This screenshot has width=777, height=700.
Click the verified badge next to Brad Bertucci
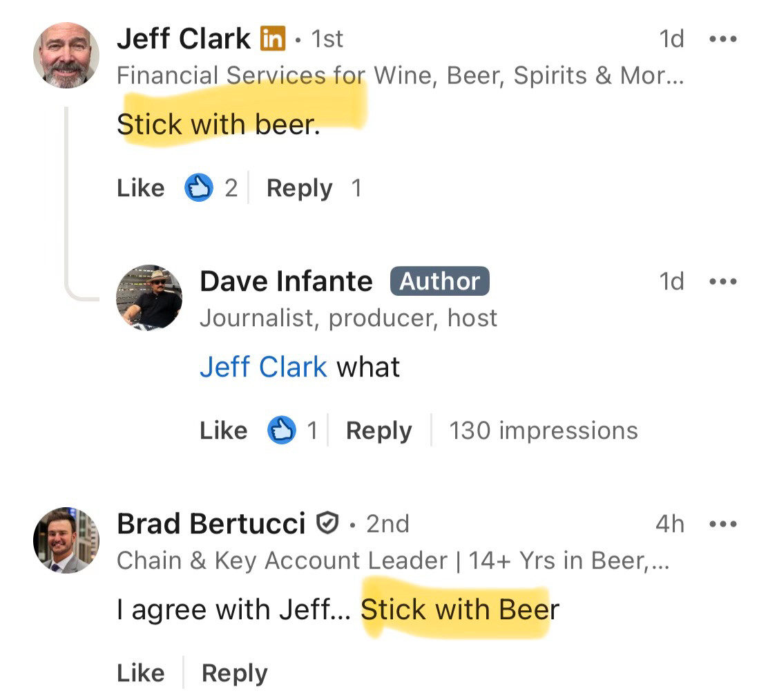pyautogui.click(x=327, y=523)
